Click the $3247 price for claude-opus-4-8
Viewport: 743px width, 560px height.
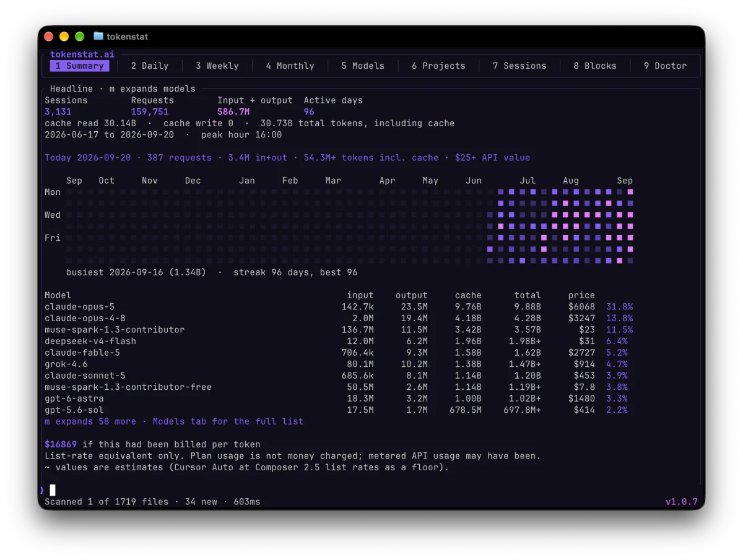pos(581,318)
